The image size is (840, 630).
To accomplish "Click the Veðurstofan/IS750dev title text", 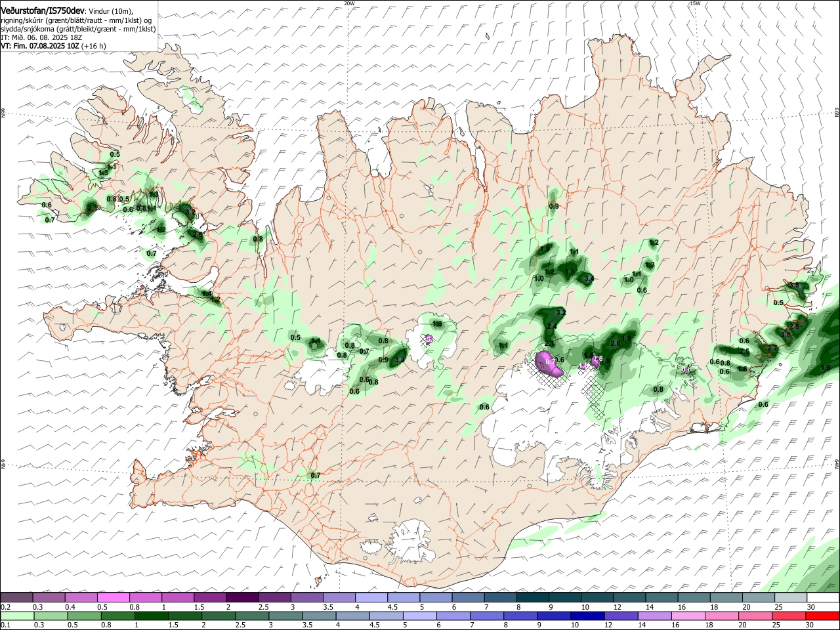I will coord(43,10).
